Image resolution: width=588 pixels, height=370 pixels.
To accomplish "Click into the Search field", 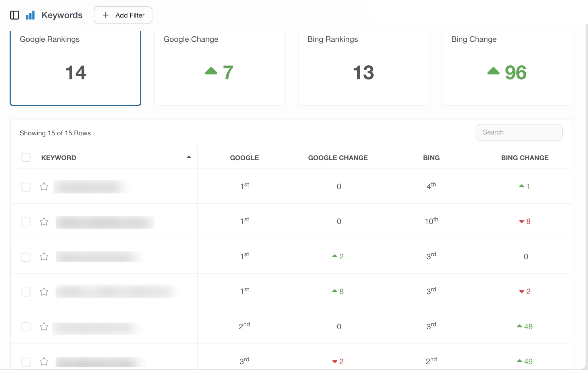I will pyautogui.click(x=519, y=132).
